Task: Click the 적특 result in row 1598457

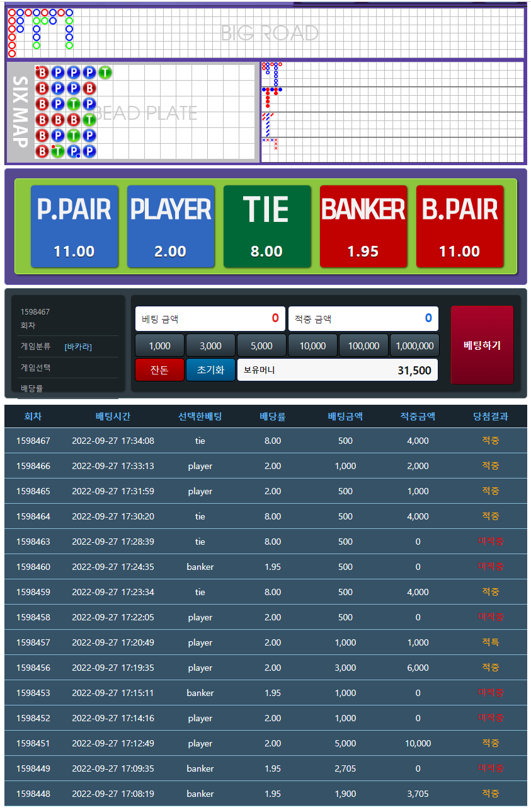Action: point(491,642)
